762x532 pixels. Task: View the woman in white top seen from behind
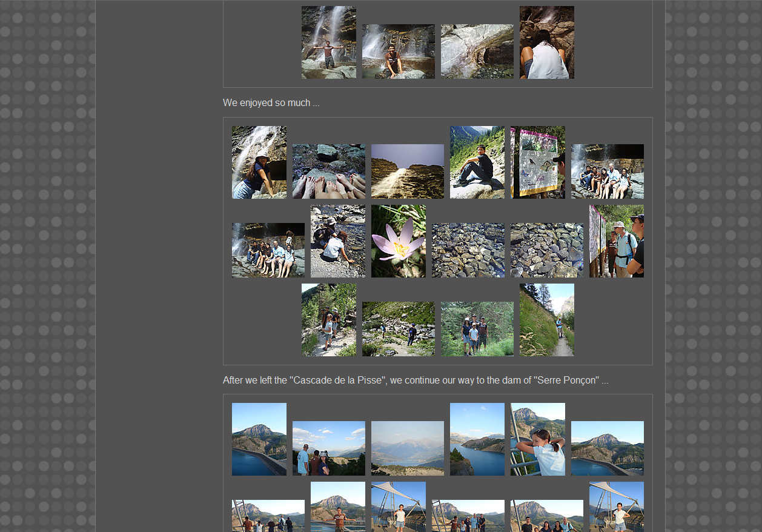tap(546, 42)
